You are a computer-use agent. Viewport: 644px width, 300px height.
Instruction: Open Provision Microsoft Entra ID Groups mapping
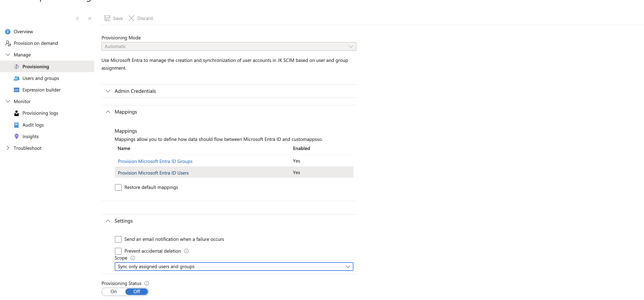pyautogui.click(x=155, y=161)
